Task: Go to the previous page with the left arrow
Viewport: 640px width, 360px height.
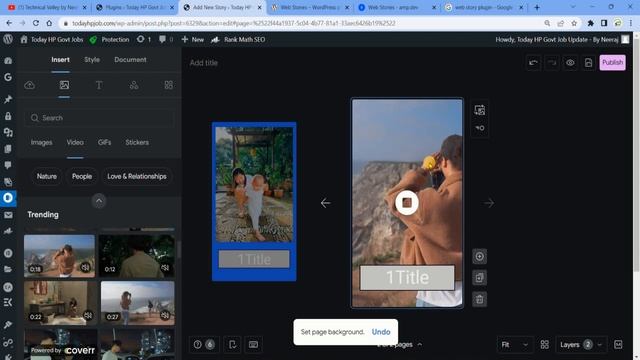Action: pyautogui.click(x=325, y=203)
